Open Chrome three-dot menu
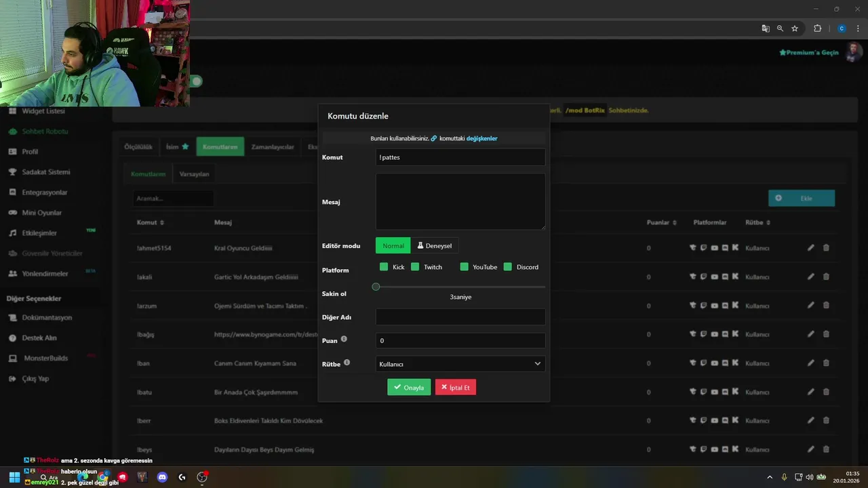This screenshot has height=488, width=868. [x=858, y=28]
